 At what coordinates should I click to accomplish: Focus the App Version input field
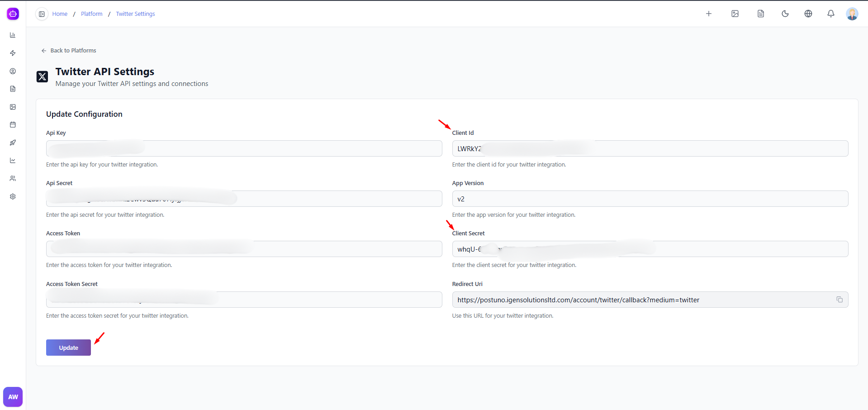click(x=650, y=199)
